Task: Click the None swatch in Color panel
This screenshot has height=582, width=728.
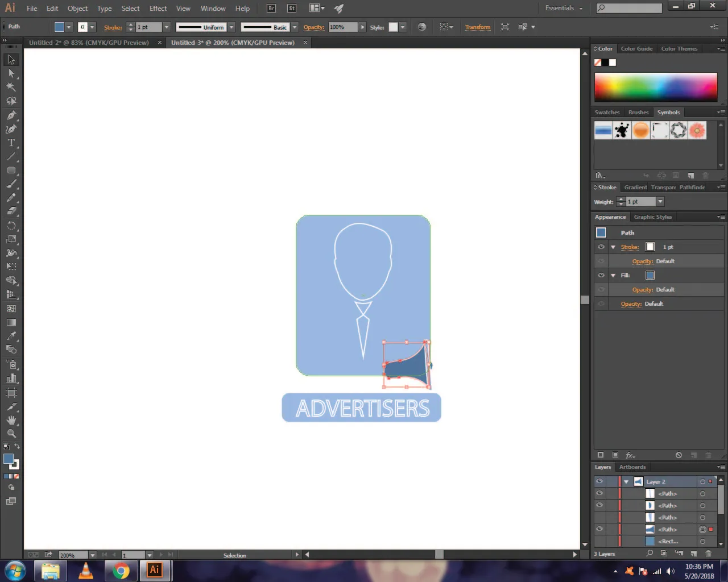Action: pyautogui.click(x=598, y=63)
